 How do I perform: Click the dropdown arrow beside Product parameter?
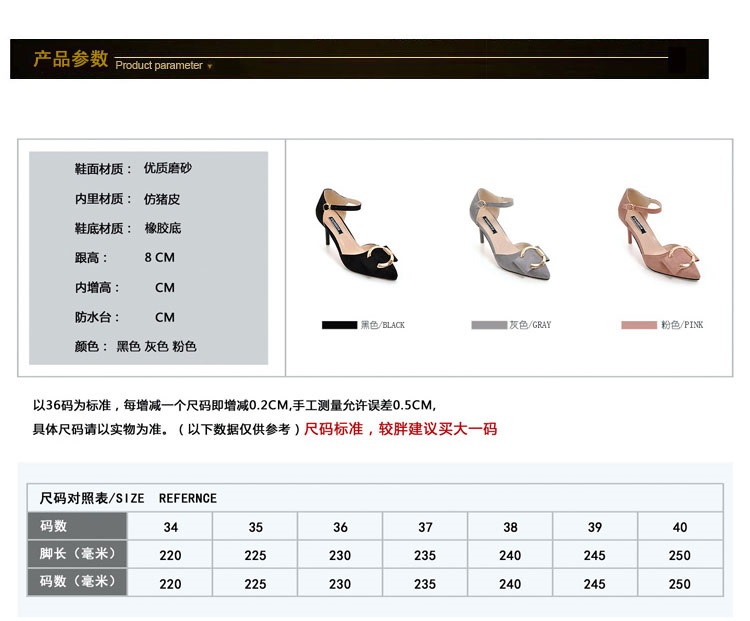[x=210, y=66]
